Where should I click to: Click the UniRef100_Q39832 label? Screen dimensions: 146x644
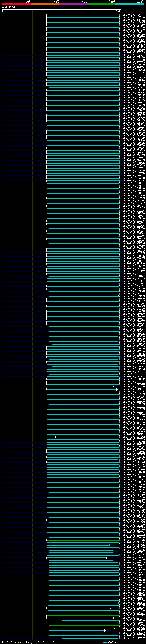click(x=134, y=103)
